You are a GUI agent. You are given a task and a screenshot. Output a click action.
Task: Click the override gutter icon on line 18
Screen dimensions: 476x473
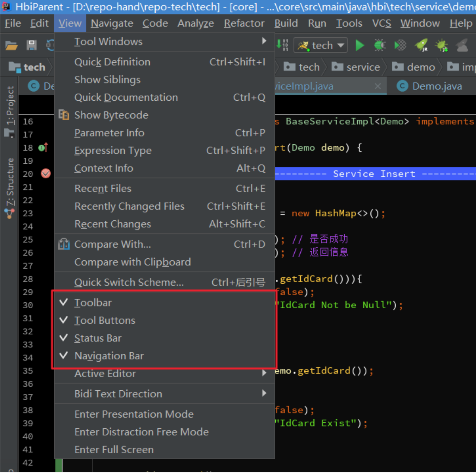[43, 147]
